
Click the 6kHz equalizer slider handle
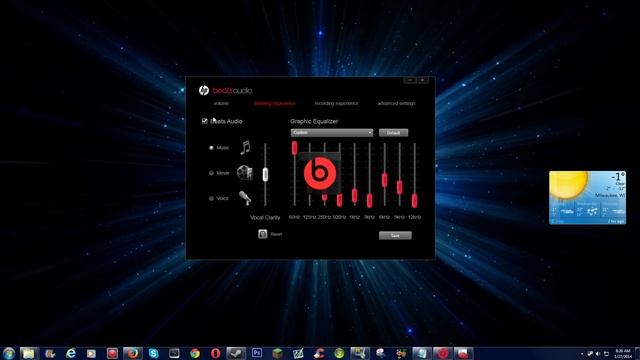[384, 180]
